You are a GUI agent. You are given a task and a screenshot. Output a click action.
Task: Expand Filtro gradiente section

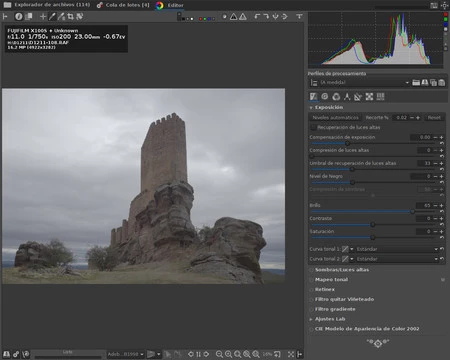pyautogui.click(x=335, y=309)
